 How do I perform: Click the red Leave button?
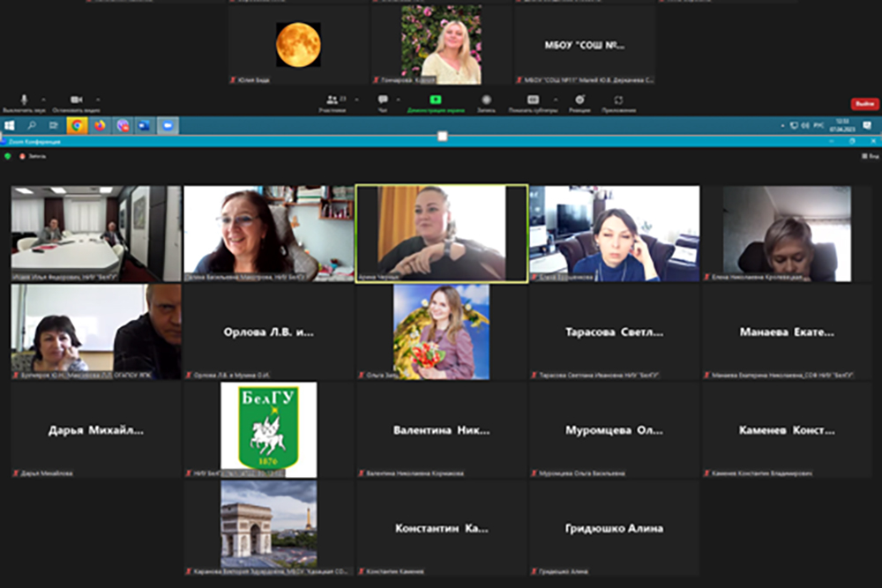point(864,104)
